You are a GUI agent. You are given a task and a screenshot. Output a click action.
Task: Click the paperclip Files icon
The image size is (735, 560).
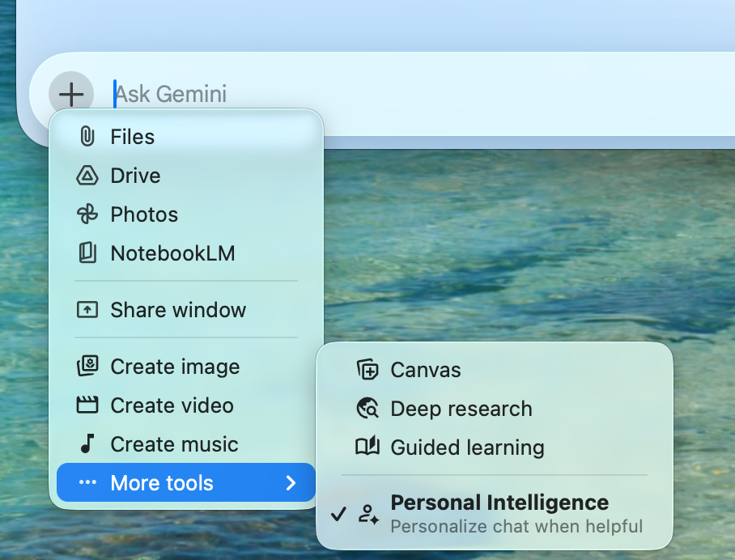point(87,137)
